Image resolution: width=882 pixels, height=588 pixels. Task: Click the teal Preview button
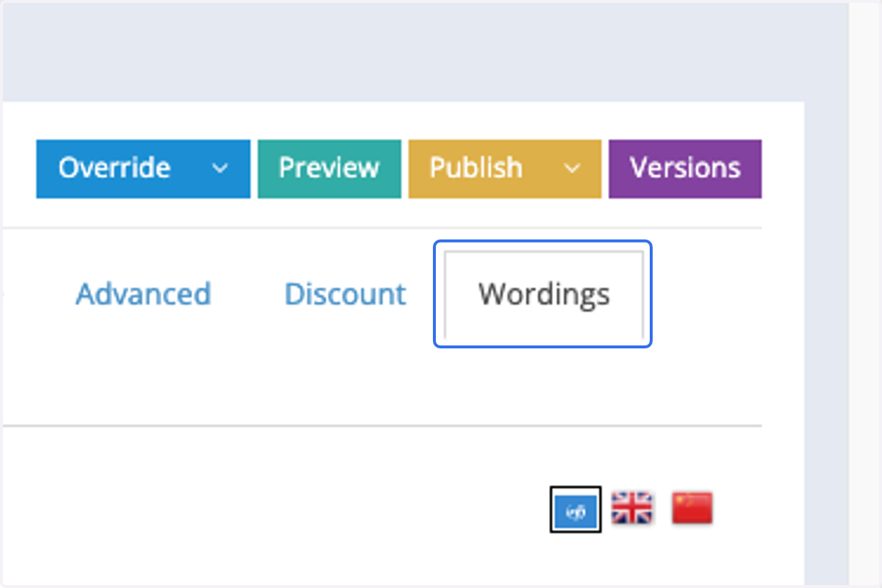point(329,169)
